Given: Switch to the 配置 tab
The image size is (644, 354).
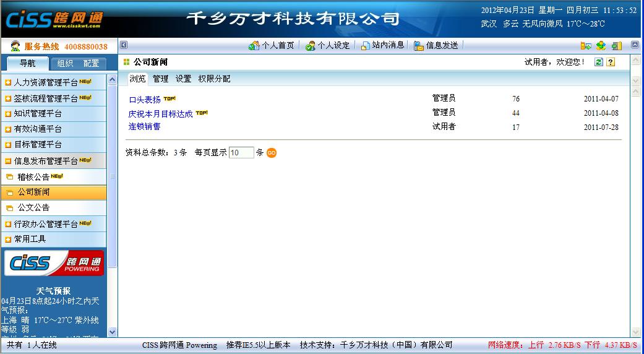Looking at the screenshot, I should (x=91, y=63).
